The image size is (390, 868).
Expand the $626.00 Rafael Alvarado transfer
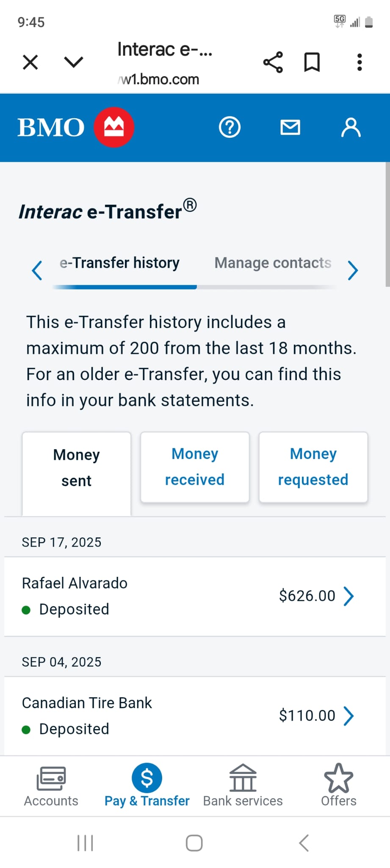(195, 596)
